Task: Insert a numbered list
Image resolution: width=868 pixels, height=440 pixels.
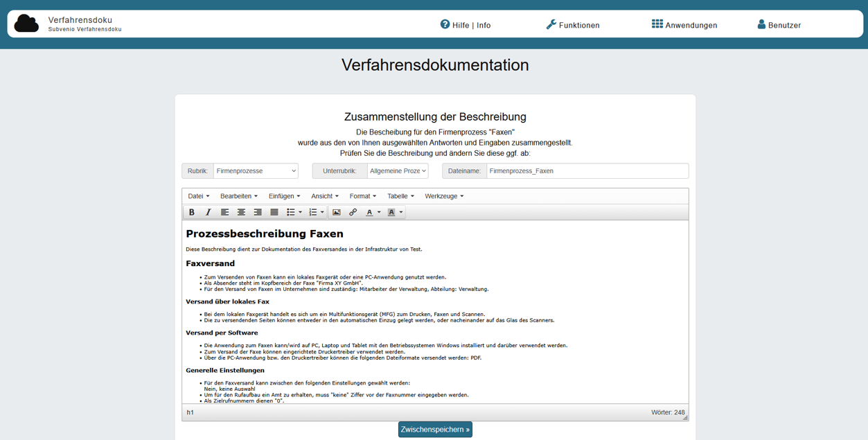Action: (x=313, y=212)
